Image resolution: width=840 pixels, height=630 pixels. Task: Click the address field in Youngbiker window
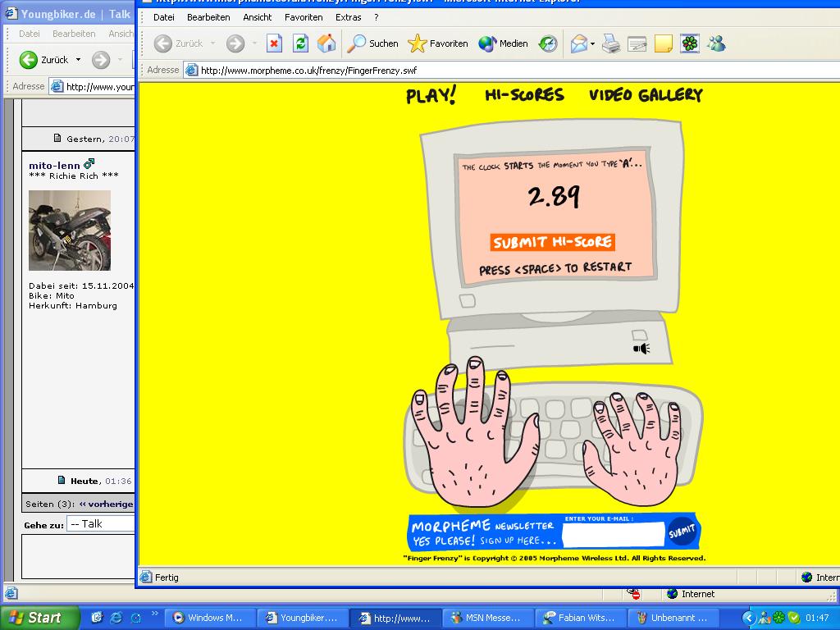click(92, 86)
